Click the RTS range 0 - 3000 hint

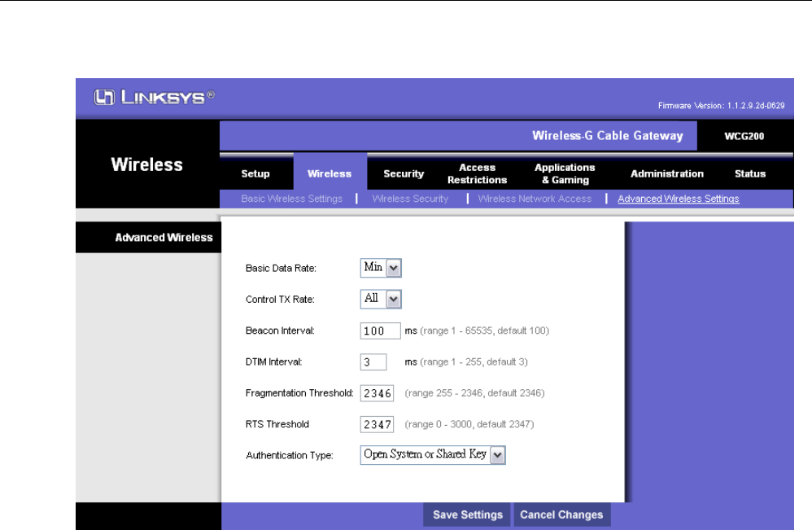(x=469, y=424)
